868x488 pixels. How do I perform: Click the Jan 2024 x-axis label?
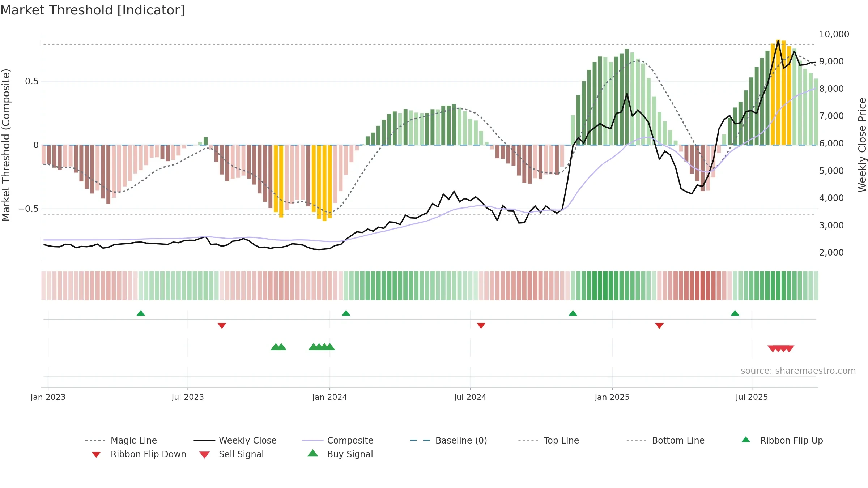[330, 397]
